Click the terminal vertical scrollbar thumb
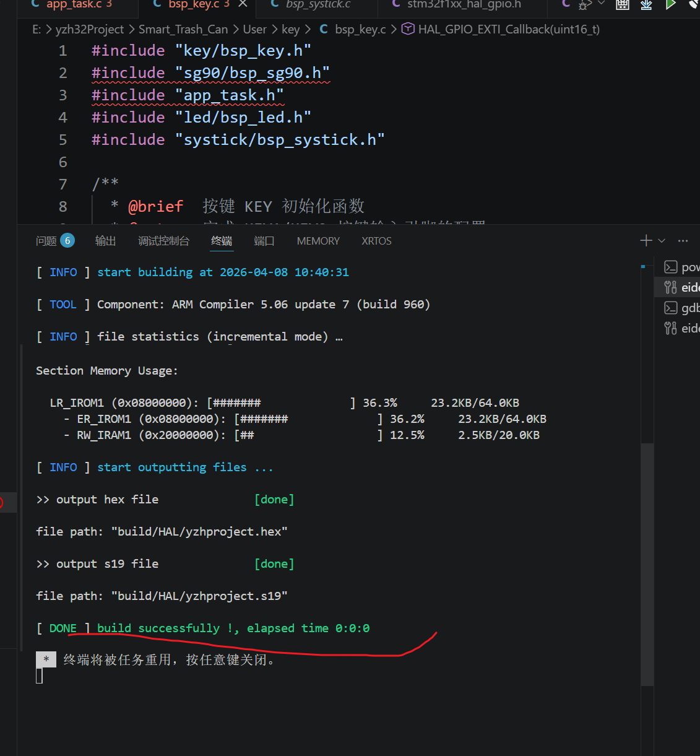The width and height of the screenshot is (700, 756). click(647, 563)
